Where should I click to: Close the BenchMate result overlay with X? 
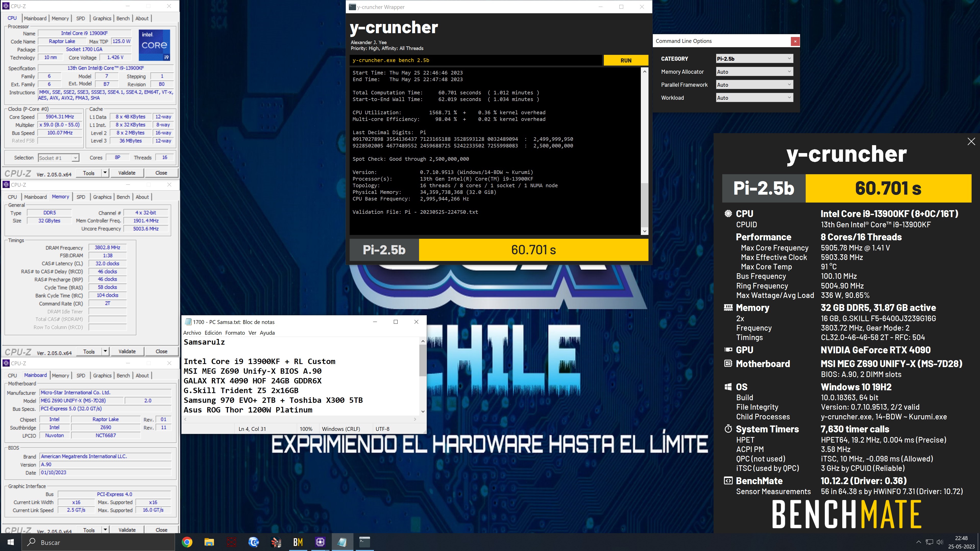(x=971, y=142)
